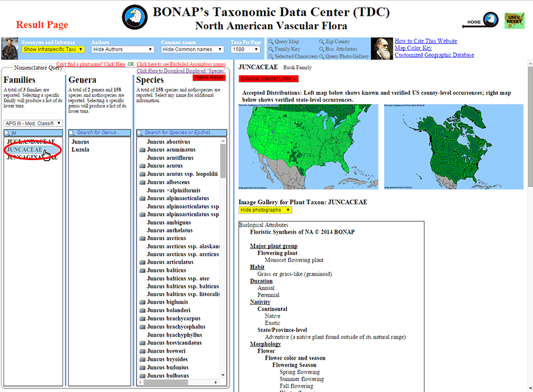
Task: Click the UNIV. RESET map icon
Action: click(514, 21)
